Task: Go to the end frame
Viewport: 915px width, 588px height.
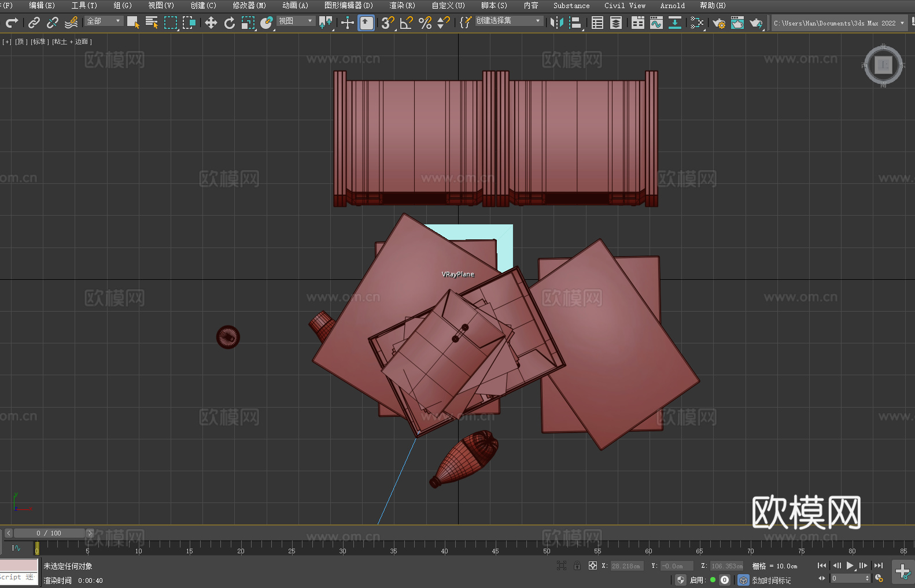Action: [879, 565]
